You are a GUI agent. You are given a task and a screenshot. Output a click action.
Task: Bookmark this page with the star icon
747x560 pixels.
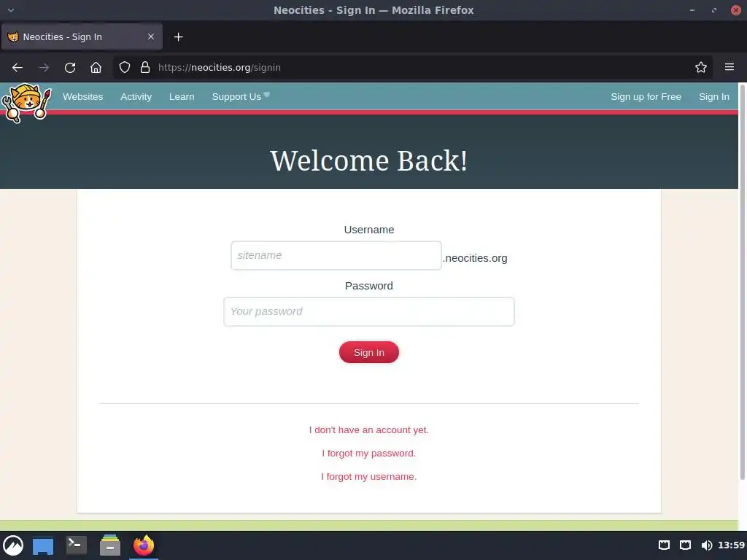coord(700,68)
